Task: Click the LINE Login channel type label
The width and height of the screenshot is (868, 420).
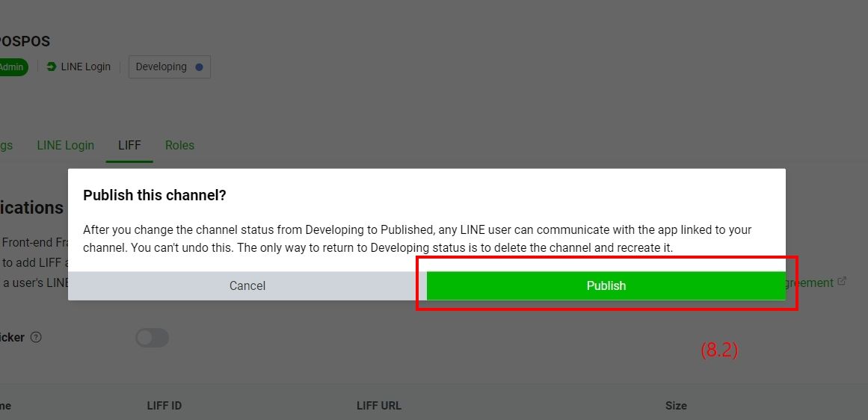Action: click(x=86, y=67)
